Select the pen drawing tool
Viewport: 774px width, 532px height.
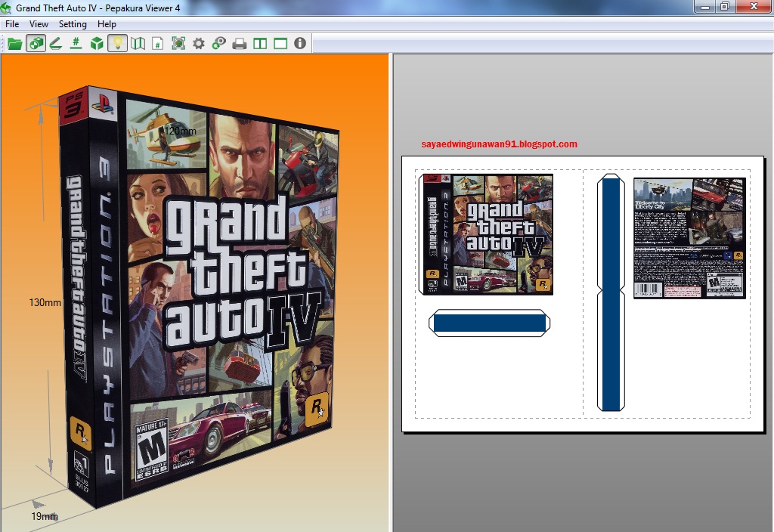pyautogui.click(x=56, y=43)
